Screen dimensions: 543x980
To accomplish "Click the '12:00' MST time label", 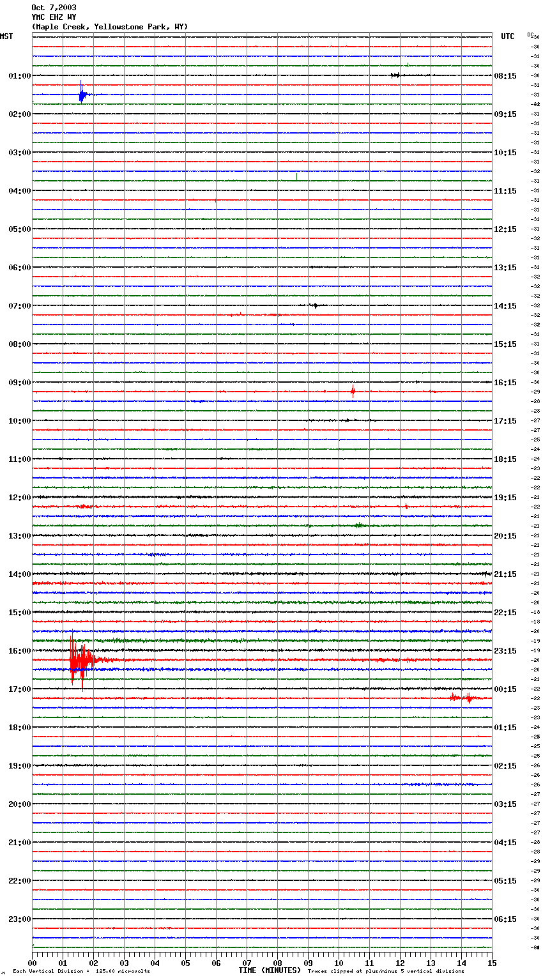I will [x=20, y=498].
